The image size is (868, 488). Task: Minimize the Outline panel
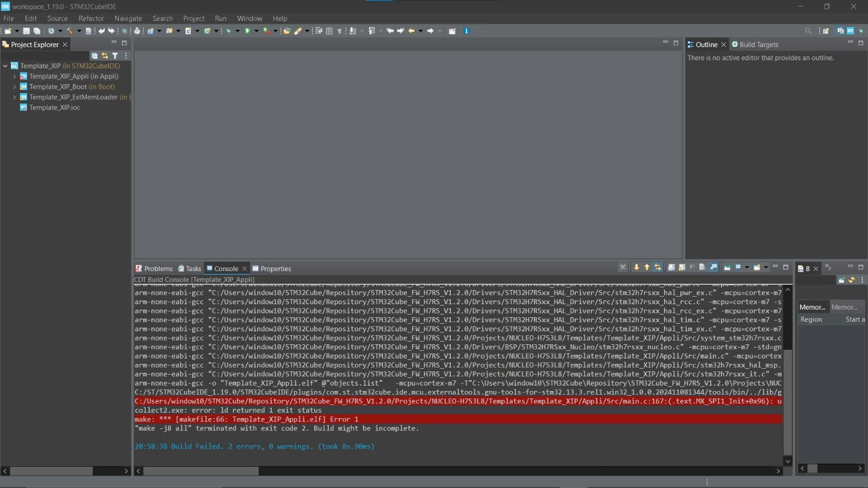pos(850,42)
